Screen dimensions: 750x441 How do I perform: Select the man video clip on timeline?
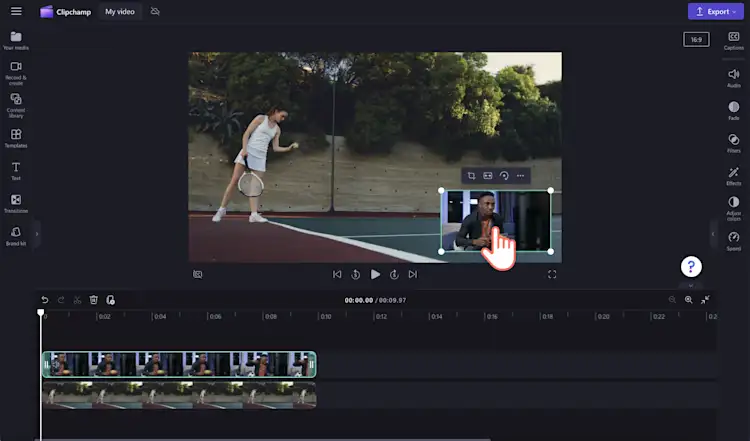click(179, 364)
